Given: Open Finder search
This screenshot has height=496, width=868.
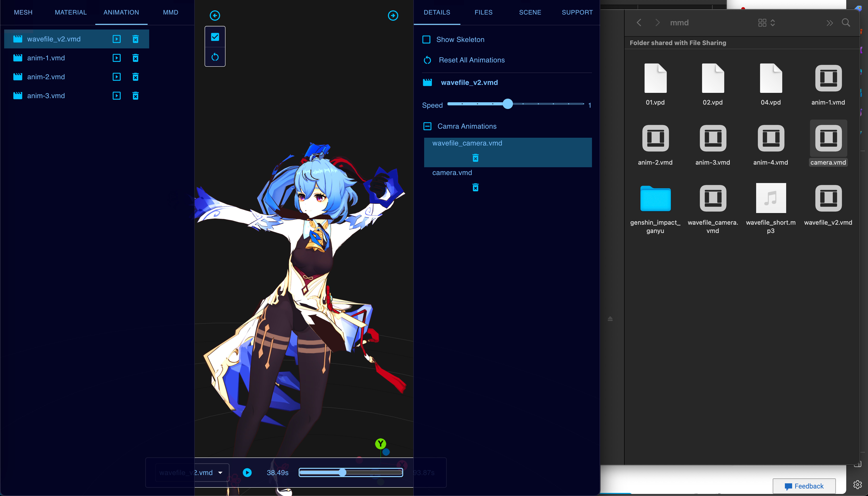Looking at the screenshot, I should coord(845,23).
